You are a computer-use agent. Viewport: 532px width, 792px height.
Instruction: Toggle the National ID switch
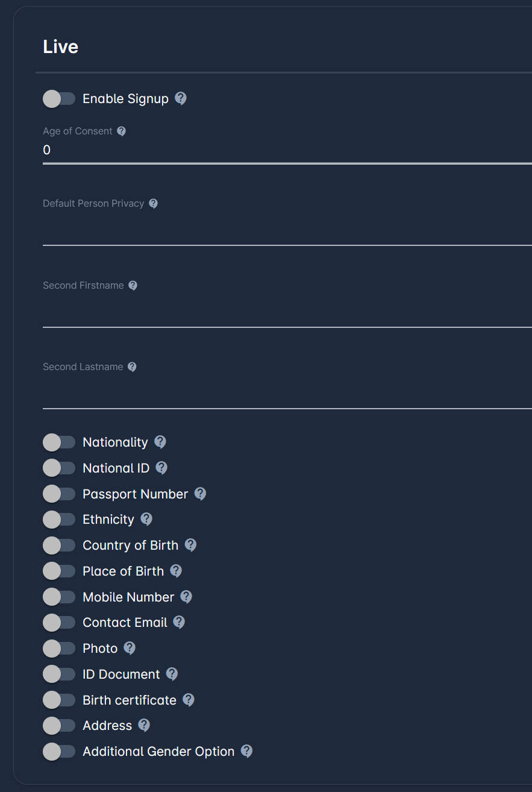(58, 468)
